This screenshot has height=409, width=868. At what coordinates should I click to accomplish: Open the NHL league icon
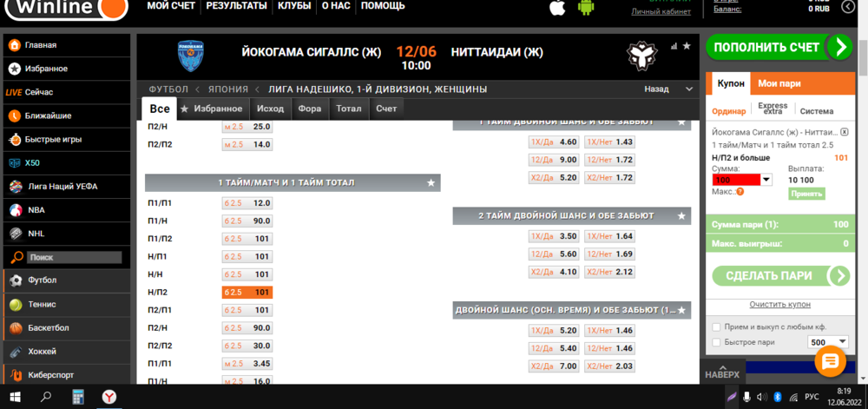click(x=16, y=234)
